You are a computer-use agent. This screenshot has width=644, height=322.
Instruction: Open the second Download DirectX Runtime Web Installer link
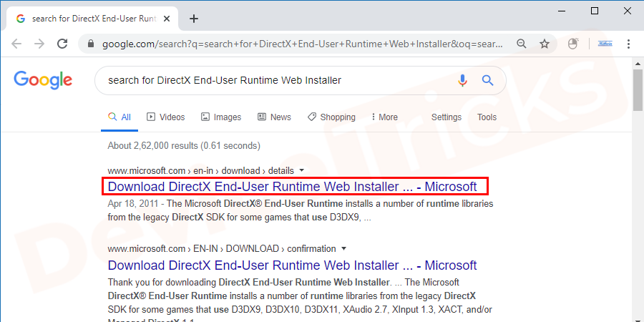[x=292, y=265]
